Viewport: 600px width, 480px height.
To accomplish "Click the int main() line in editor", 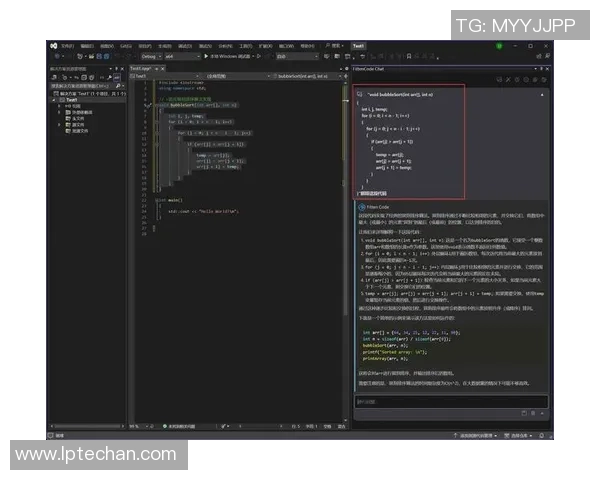I will [x=170, y=200].
